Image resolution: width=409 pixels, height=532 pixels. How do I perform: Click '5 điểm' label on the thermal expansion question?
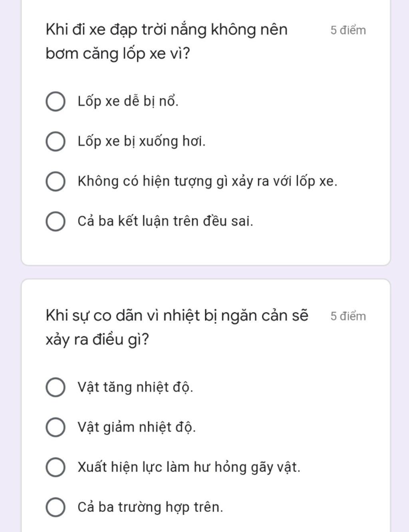[x=348, y=316]
